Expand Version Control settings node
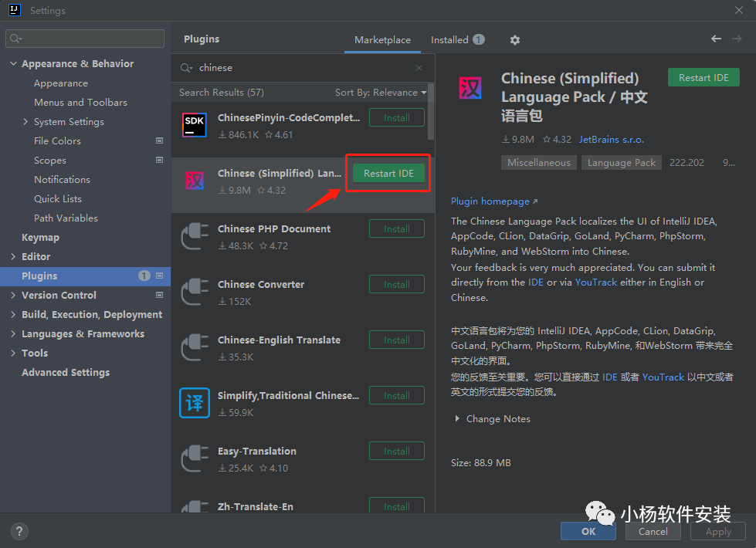 tap(14, 296)
